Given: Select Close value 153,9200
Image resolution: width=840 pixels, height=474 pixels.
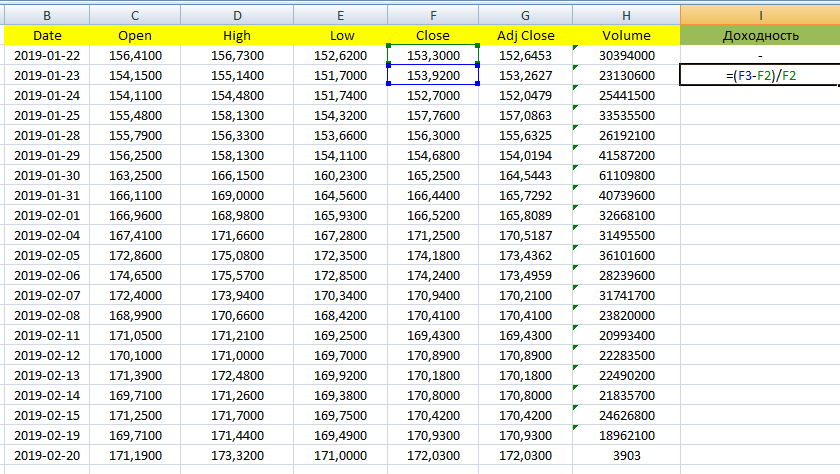Looking at the screenshot, I should pos(433,76).
